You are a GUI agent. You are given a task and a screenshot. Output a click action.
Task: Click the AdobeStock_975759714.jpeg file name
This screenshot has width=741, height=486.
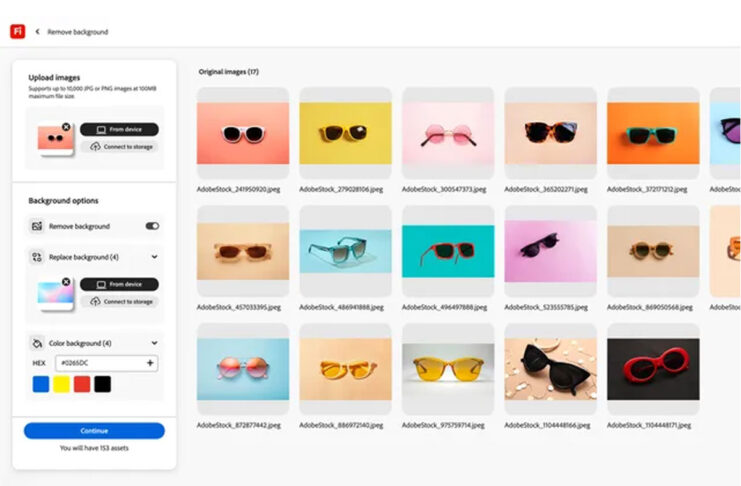pyautogui.click(x=443, y=425)
